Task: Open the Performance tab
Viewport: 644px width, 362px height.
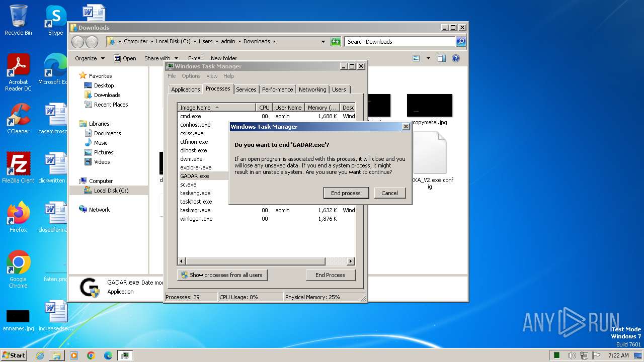Action: pyautogui.click(x=277, y=89)
